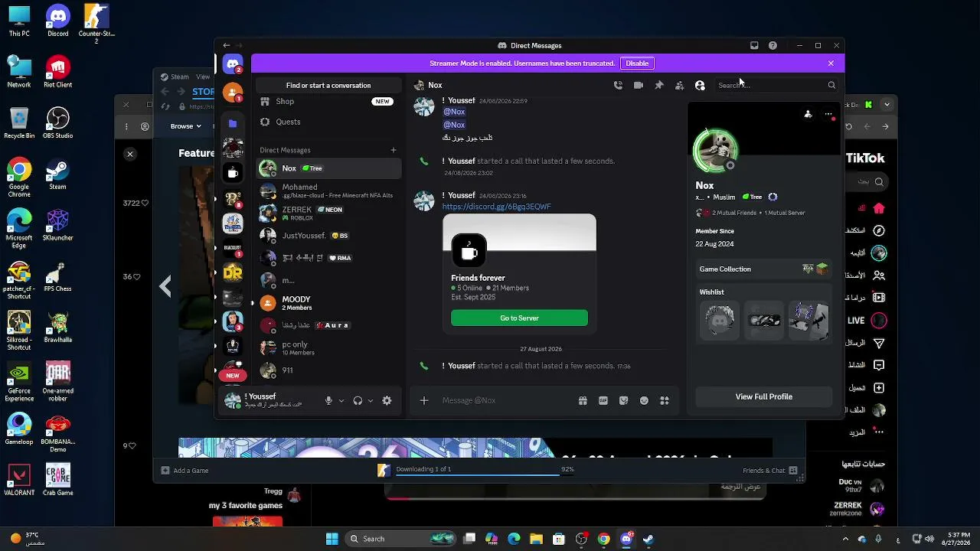980x551 pixels.
Task: Open the View menu in Steam
Action: (x=203, y=77)
